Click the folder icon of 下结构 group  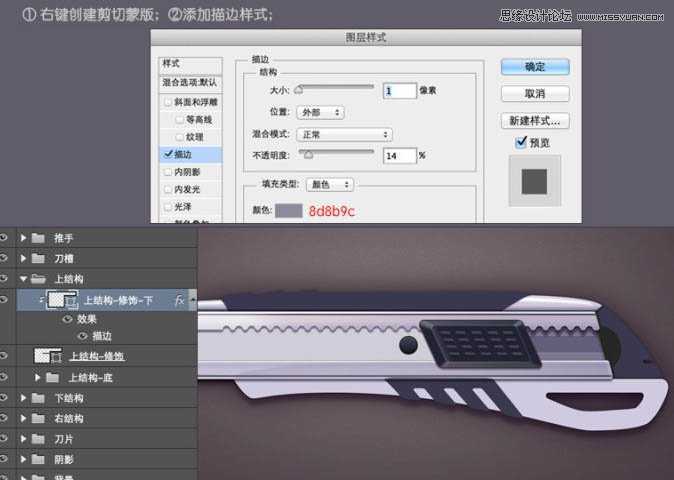click(38, 398)
